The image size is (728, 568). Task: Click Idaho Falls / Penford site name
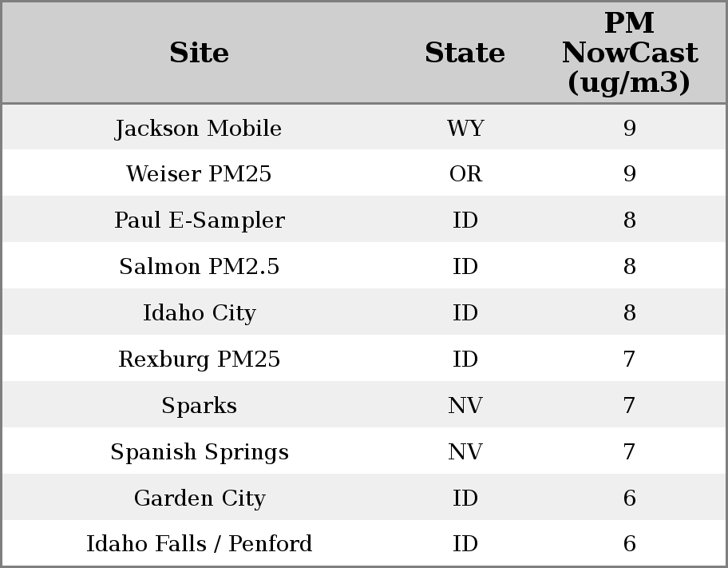click(199, 544)
